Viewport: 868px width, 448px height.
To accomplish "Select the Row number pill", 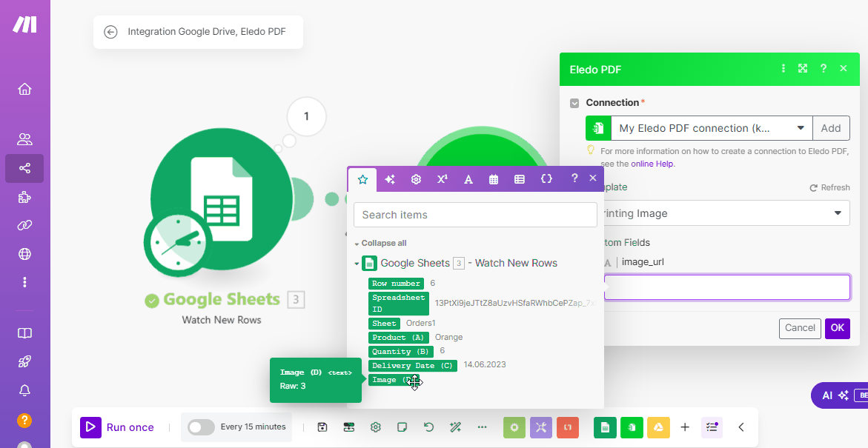I will 397,284.
